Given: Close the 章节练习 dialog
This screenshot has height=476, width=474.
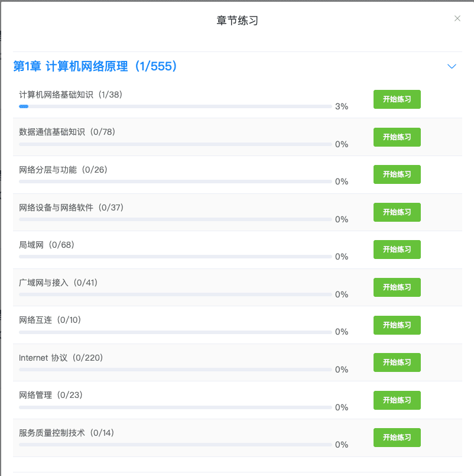Looking at the screenshot, I should 457,18.
